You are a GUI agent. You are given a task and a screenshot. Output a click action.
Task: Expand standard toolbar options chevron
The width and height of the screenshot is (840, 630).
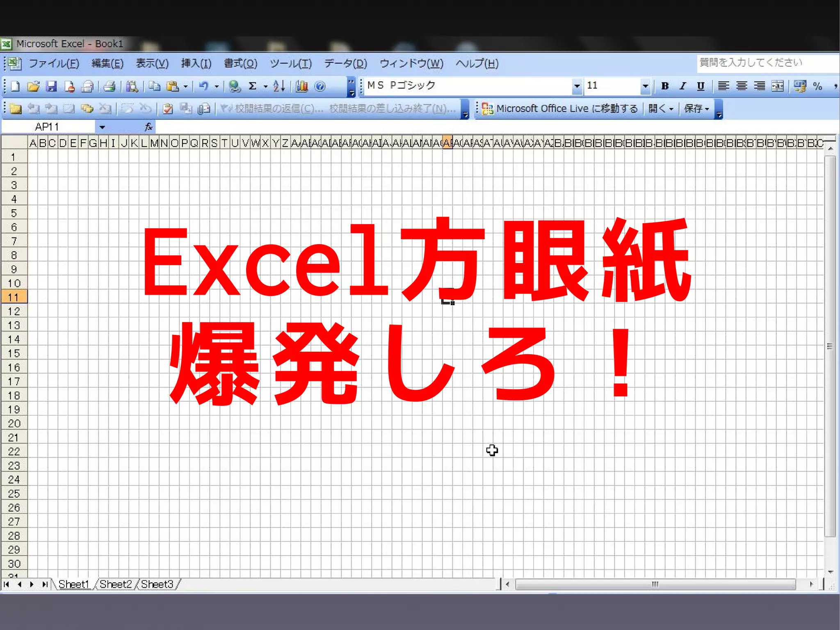(351, 87)
